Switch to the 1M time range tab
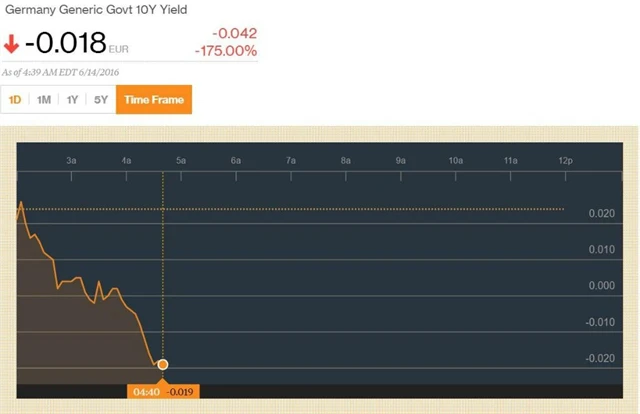 pos(44,100)
